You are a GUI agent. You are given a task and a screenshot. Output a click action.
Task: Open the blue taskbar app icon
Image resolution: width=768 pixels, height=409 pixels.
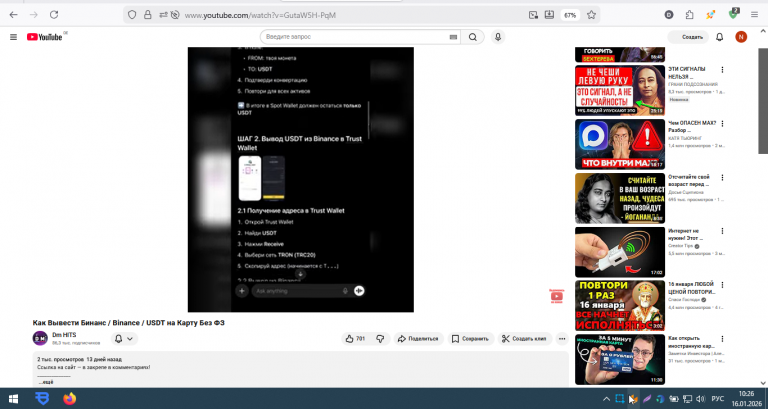coord(42,399)
